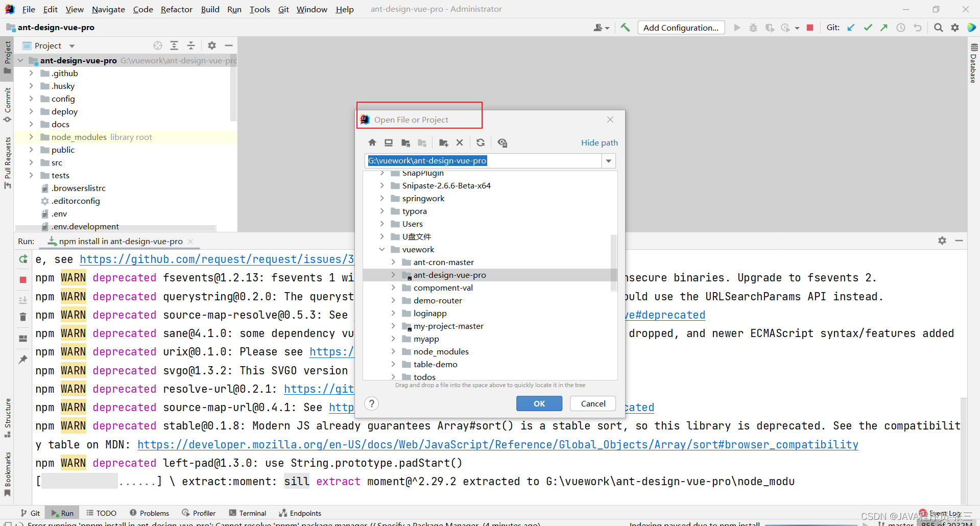Click Select Opened File target icon
980x526 pixels.
158,45
